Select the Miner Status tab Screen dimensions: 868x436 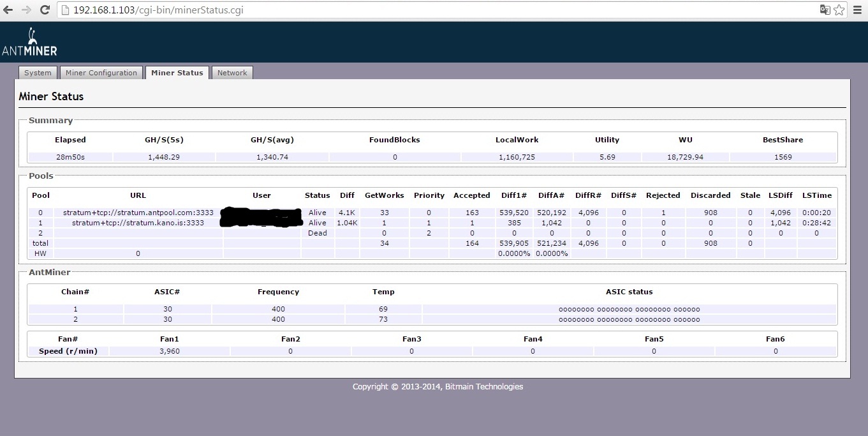pyautogui.click(x=177, y=73)
